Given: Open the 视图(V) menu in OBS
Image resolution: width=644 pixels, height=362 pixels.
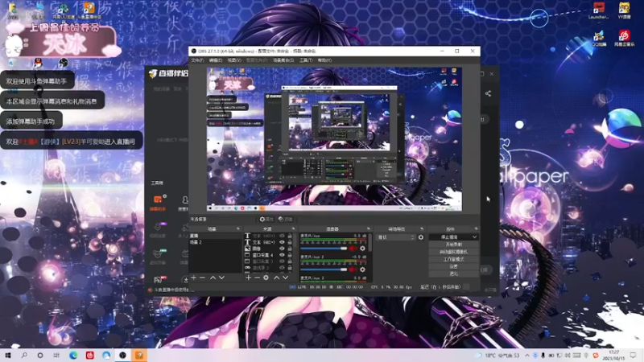Looking at the screenshot, I should [x=234, y=60].
